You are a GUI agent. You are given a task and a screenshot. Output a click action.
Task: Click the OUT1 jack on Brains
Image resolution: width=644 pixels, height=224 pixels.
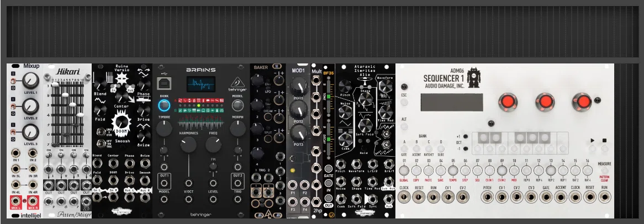[x=164, y=183]
